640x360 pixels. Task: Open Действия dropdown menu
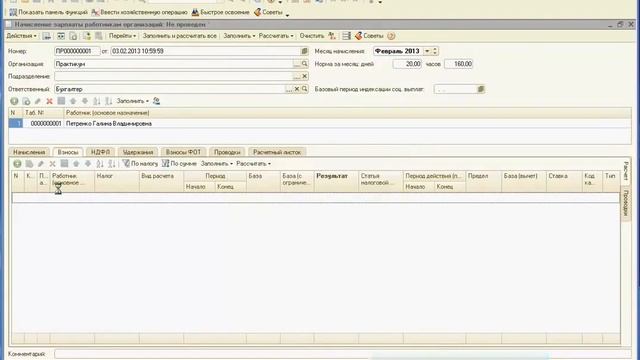[x=21, y=36]
